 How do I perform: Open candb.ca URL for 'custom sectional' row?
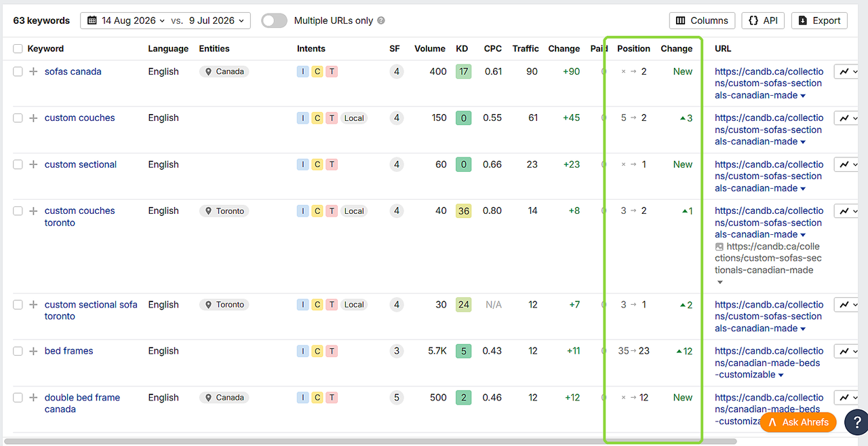[769, 176]
